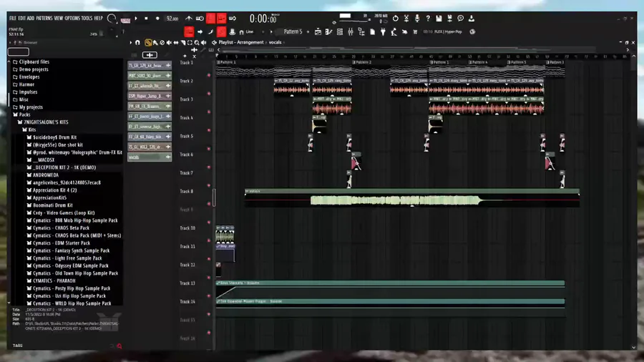Select the delete tool in playlist toolbar

point(162,43)
